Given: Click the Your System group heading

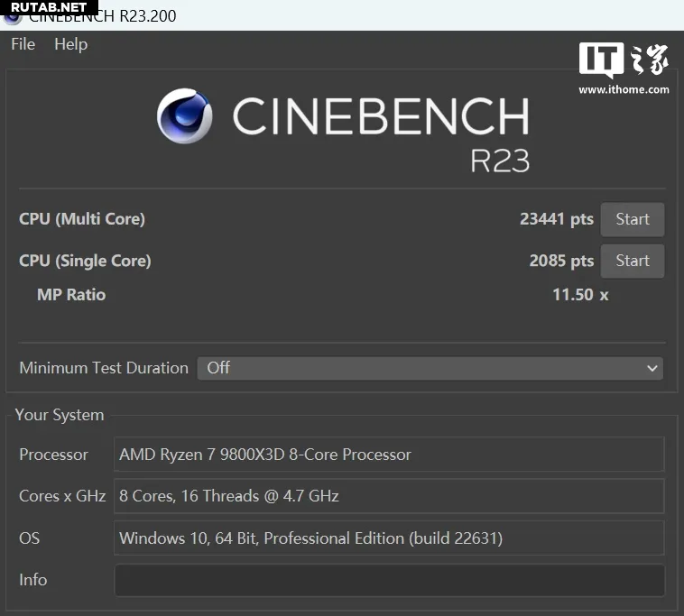Looking at the screenshot, I should click(x=60, y=415).
